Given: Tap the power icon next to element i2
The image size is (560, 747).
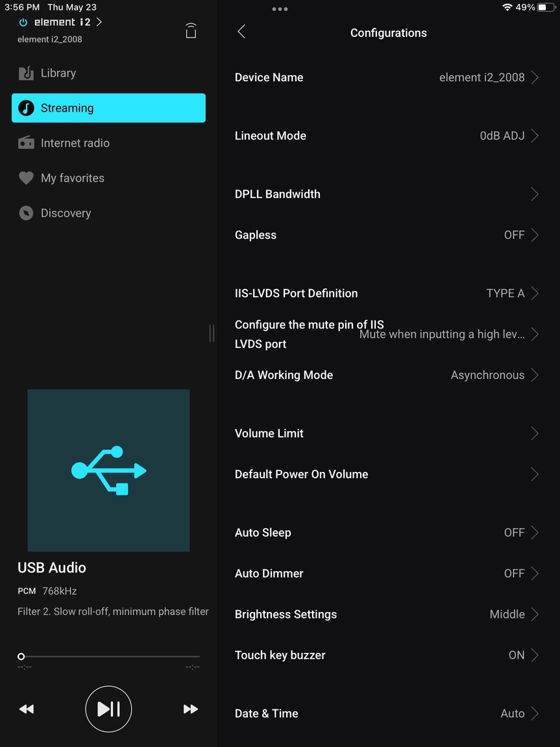Looking at the screenshot, I should (x=23, y=21).
